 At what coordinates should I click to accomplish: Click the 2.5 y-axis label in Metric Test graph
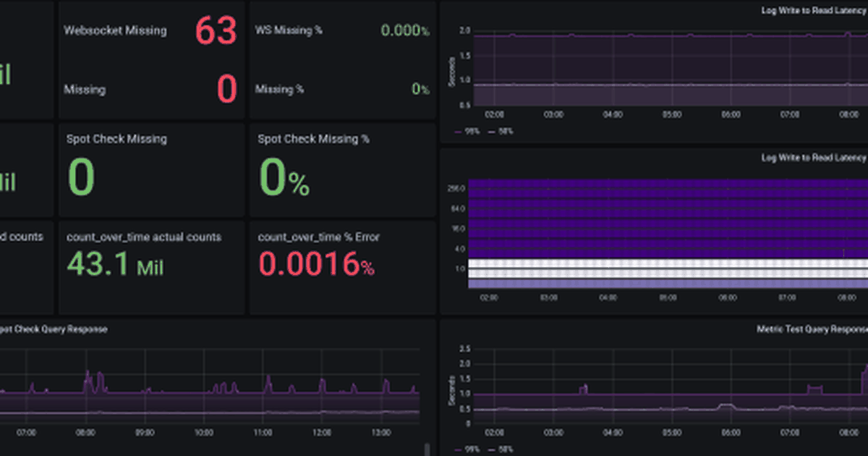[465, 349]
